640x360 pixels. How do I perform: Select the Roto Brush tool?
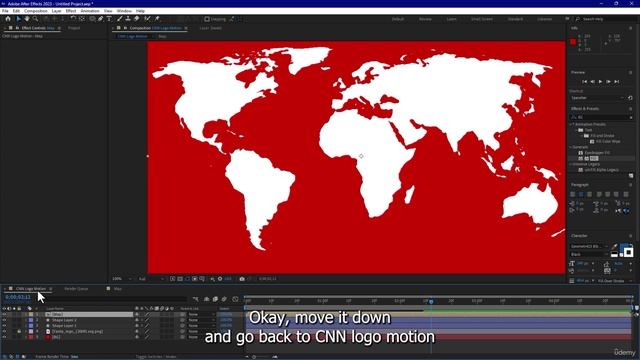(147, 19)
